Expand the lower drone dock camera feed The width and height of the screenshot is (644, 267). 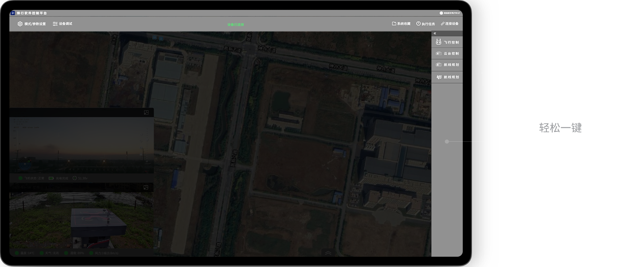tap(146, 187)
